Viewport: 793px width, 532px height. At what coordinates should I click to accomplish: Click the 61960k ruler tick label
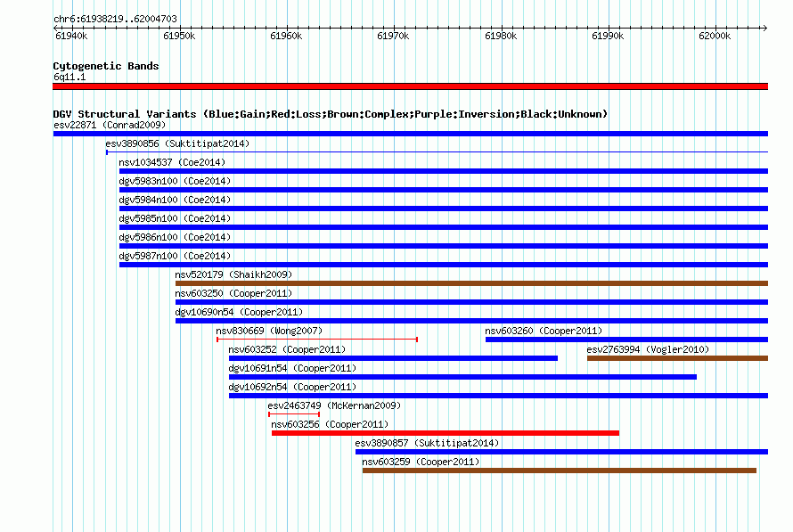point(286,36)
